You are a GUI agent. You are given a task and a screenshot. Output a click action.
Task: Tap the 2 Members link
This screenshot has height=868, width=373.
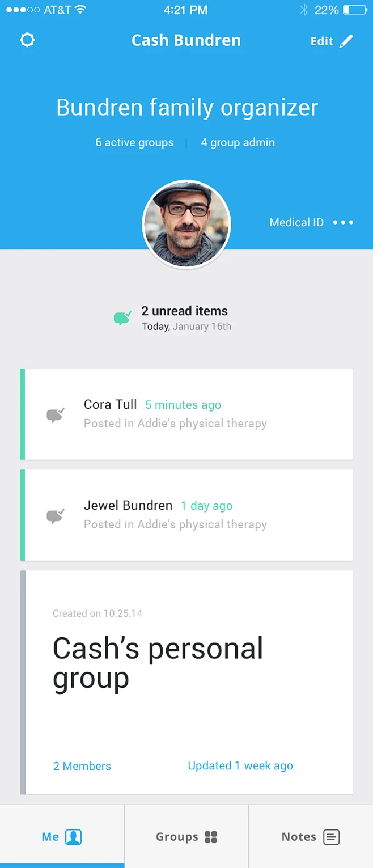coord(82,766)
